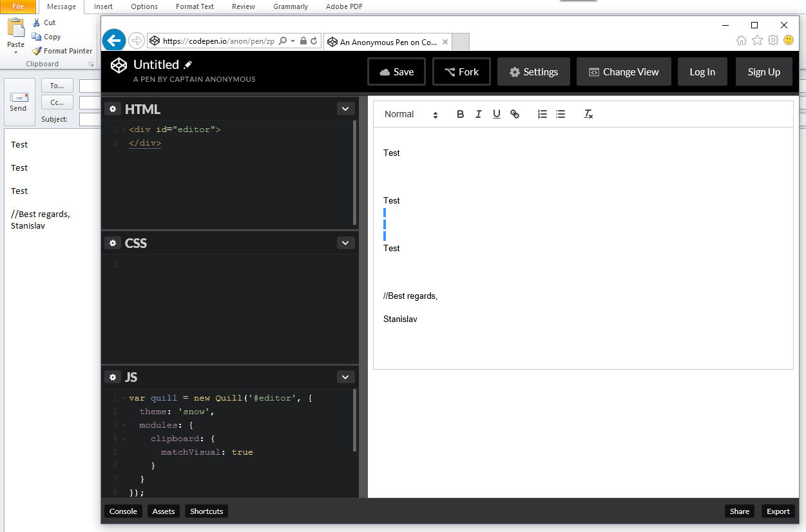The image size is (806, 532).
Task: Open Internet Explorer feedback smiley icon
Action: coord(788,40)
